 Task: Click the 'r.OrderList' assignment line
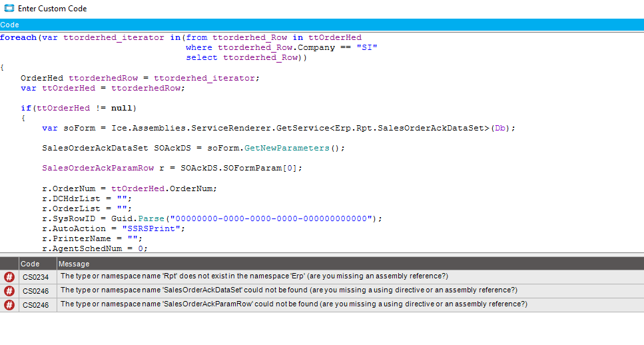pyautogui.click(x=87, y=208)
